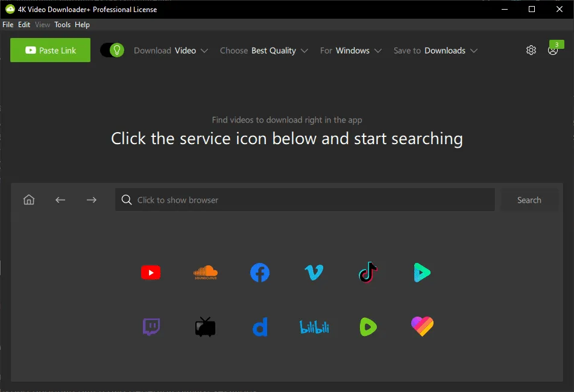Navigate back with left arrow

click(x=60, y=200)
